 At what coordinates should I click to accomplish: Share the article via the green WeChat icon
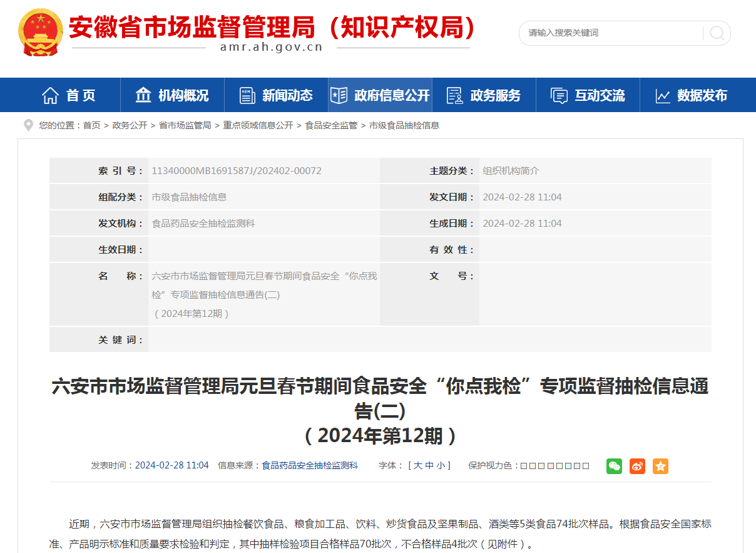615,466
